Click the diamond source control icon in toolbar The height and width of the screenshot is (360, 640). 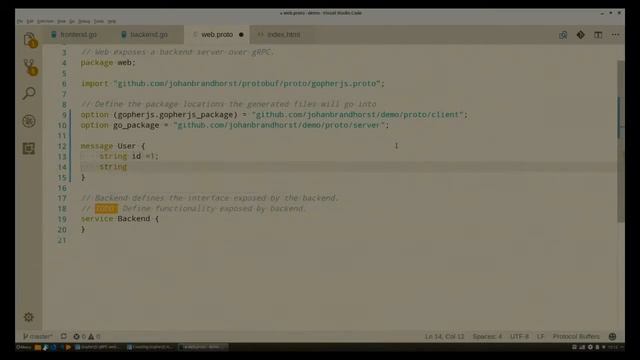click(x=580, y=35)
